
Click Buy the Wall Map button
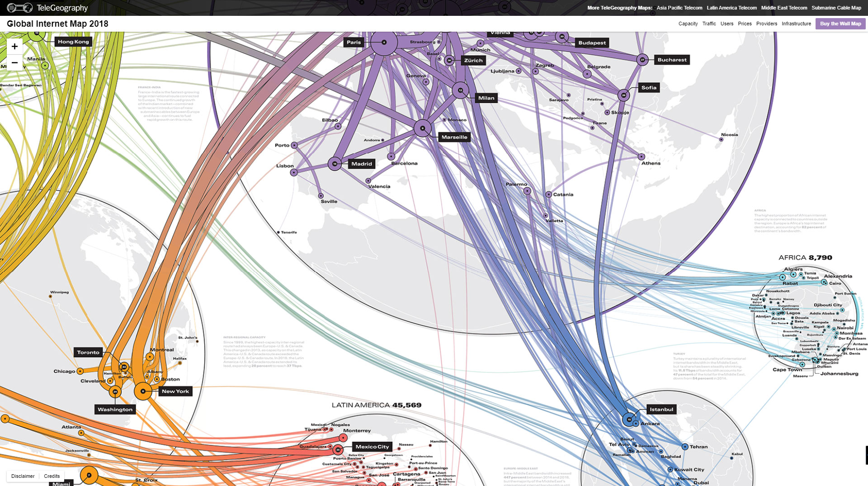point(840,24)
